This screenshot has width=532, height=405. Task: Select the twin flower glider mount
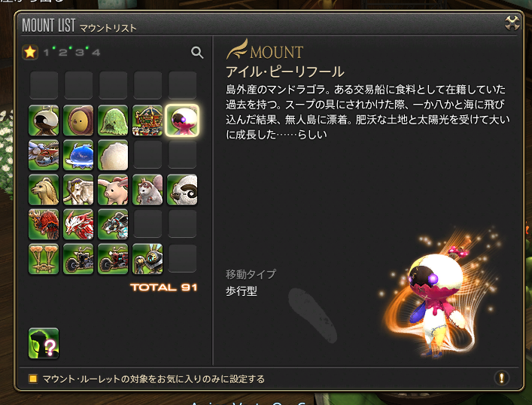point(44,259)
